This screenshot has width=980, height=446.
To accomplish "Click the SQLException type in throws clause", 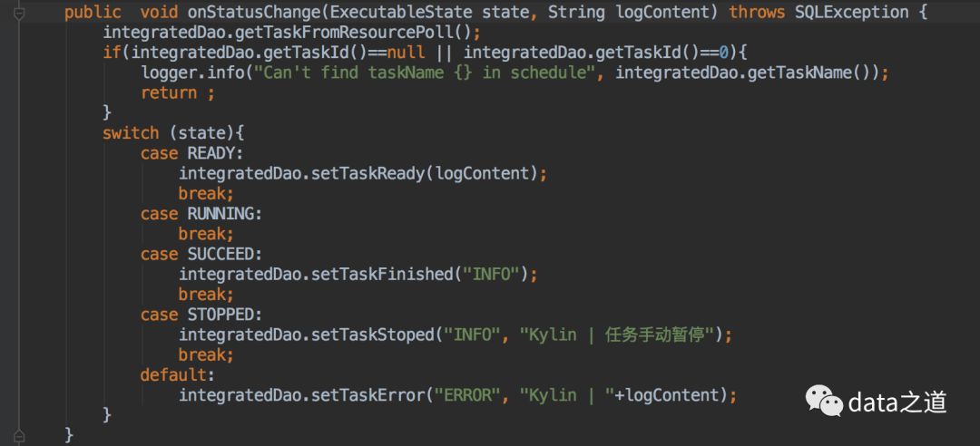I will coord(851,13).
